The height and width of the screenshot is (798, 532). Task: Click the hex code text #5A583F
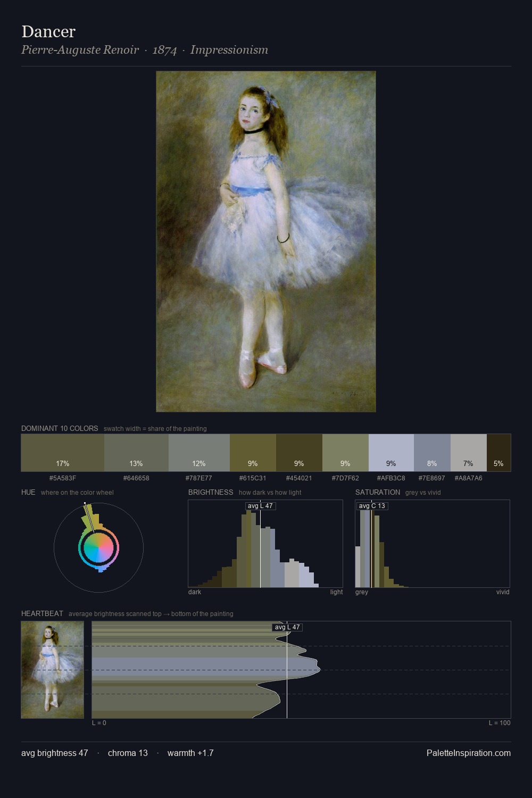pyautogui.click(x=63, y=478)
